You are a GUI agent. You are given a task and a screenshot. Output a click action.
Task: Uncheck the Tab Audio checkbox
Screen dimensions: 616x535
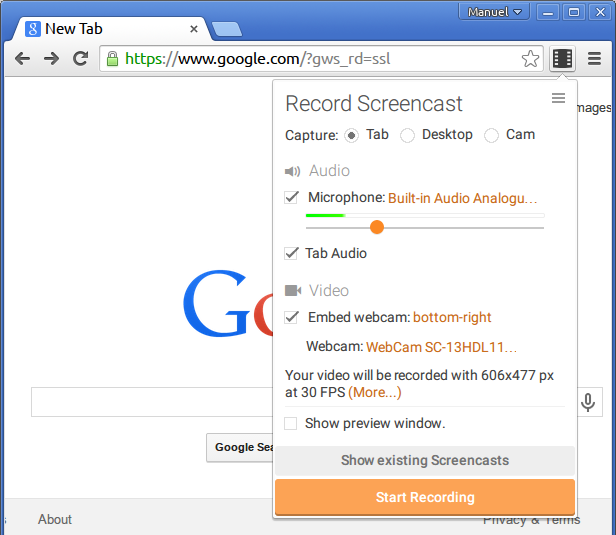(x=292, y=253)
